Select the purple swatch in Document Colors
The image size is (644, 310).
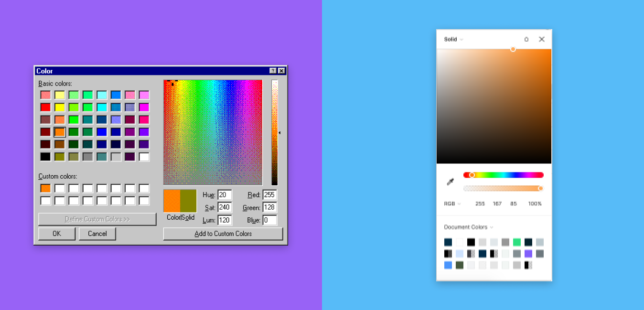pyautogui.click(x=528, y=254)
